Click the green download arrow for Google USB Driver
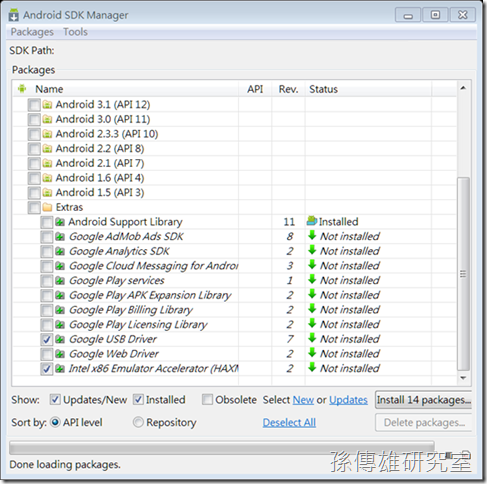 312,338
